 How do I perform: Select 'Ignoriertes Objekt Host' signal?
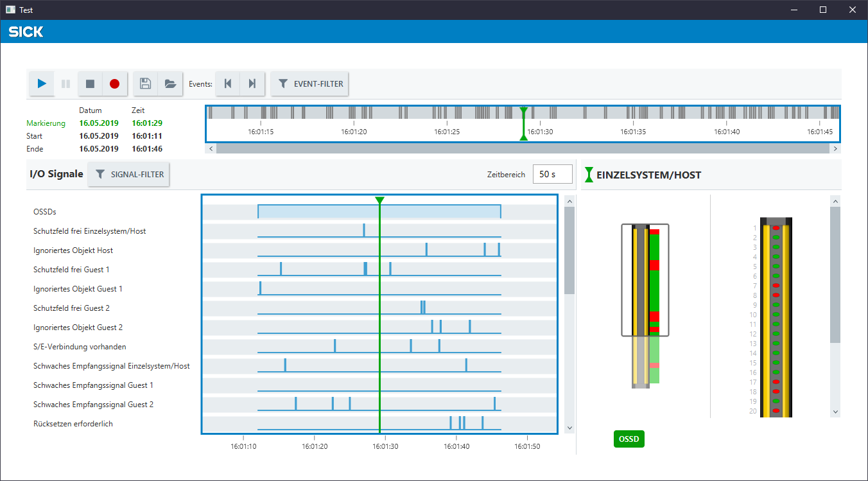(73, 250)
